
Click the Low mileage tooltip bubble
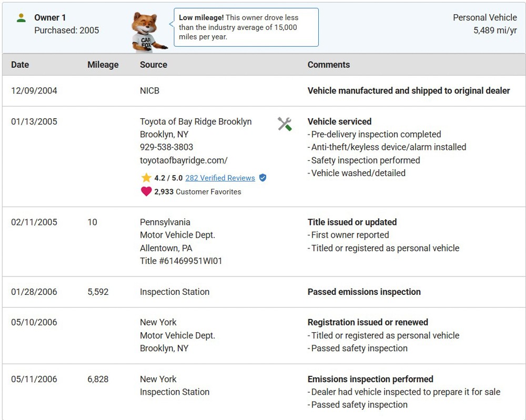[x=246, y=27]
